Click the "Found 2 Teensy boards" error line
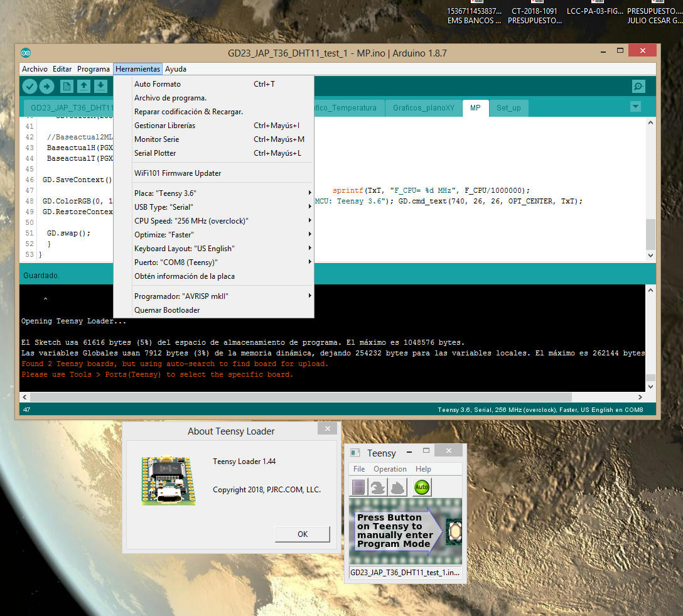Viewport: 683px width, 616px height. tap(175, 364)
